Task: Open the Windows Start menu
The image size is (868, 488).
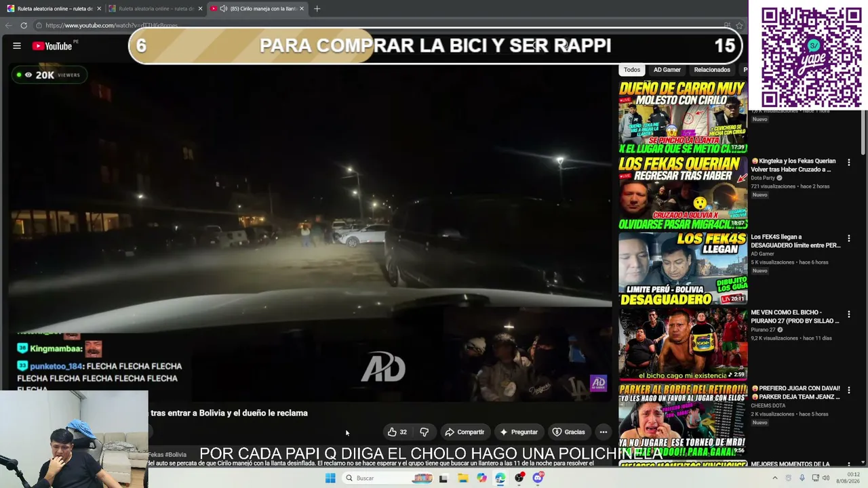Action: pyautogui.click(x=330, y=478)
